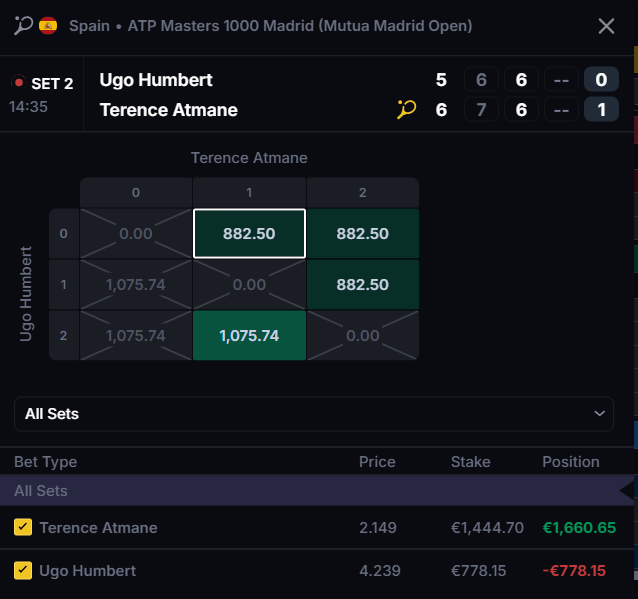Uncheck the Ugo Humbert bet checkbox
The image size is (638, 599).
click(23, 570)
